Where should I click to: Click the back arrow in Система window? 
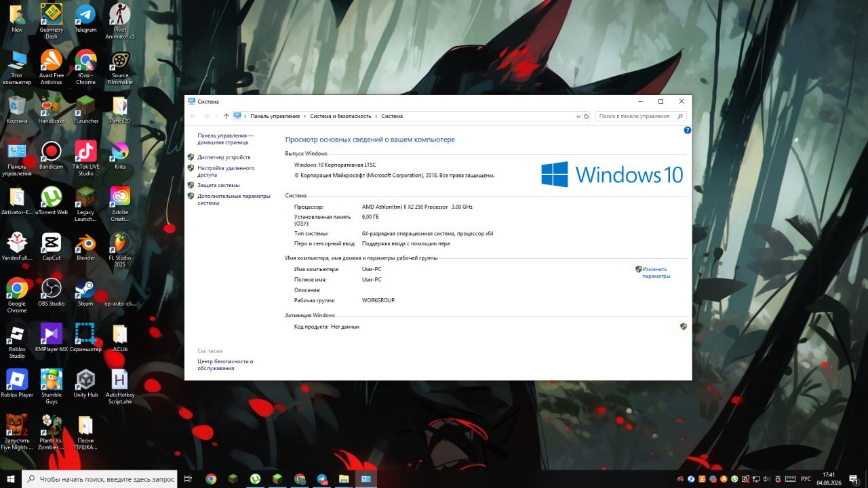pyautogui.click(x=193, y=116)
